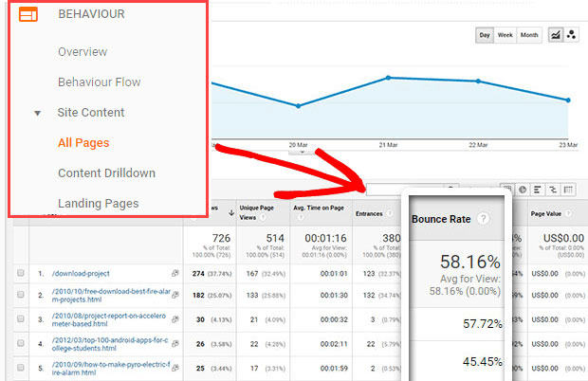Image resolution: width=588 pixels, height=381 pixels.
Task: Tick the checkbox for fire-alarm-projects row
Action: click(21, 295)
